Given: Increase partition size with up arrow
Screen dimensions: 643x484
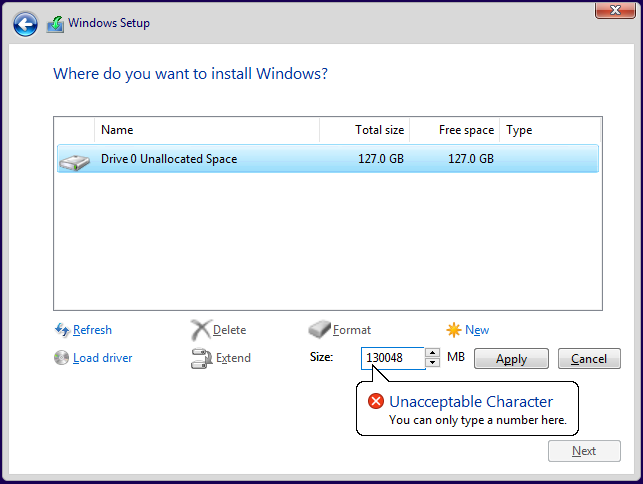Looking at the screenshot, I should 432,353.
